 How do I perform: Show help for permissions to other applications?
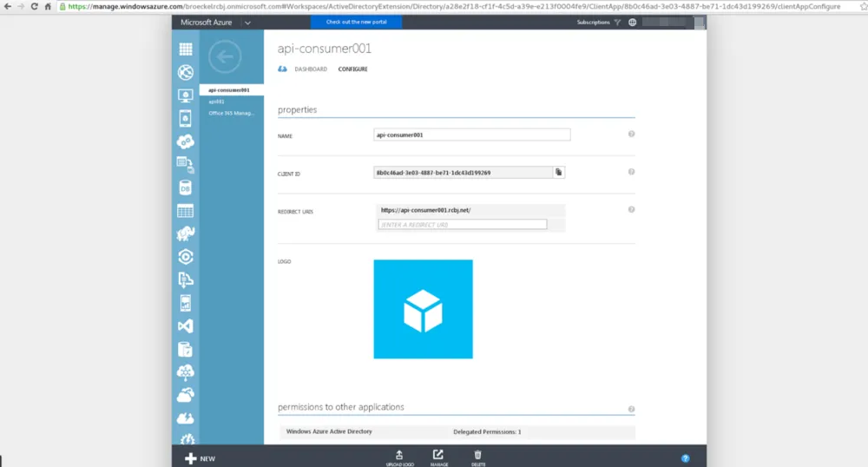tap(631, 409)
